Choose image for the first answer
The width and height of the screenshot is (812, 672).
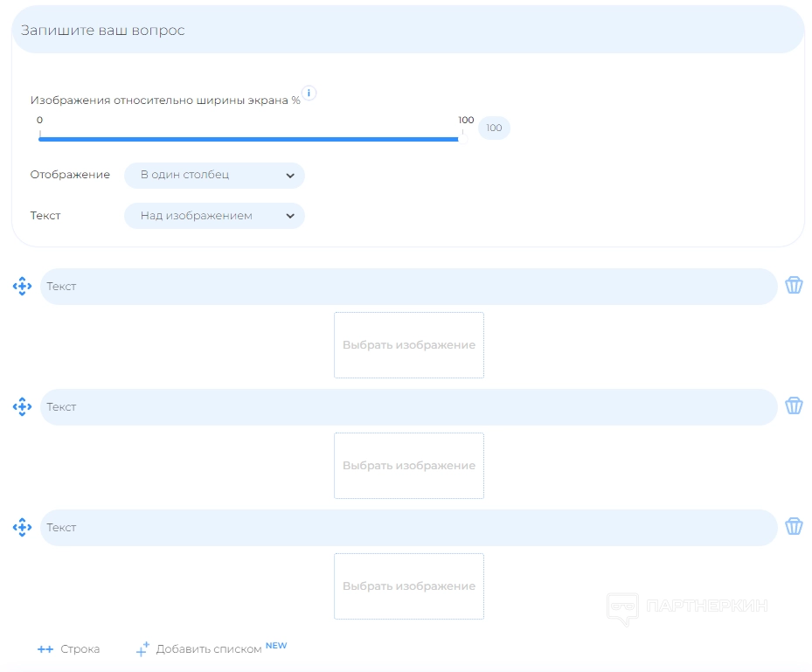(409, 345)
